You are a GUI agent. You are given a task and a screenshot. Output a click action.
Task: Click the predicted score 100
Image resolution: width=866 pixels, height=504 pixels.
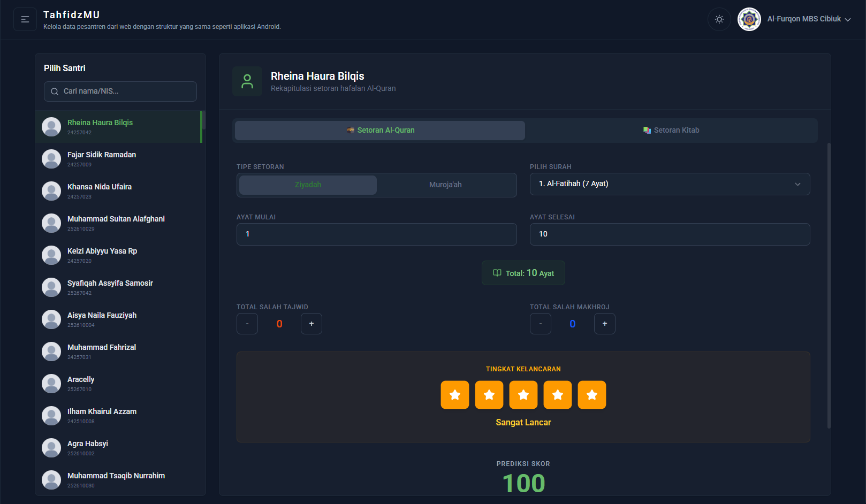click(x=523, y=483)
